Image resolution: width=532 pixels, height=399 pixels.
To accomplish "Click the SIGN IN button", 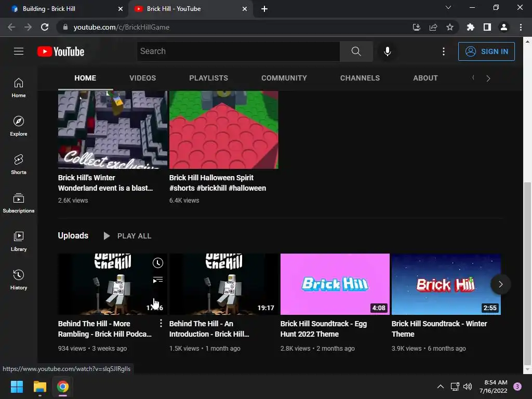I will click(x=486, y=51).
